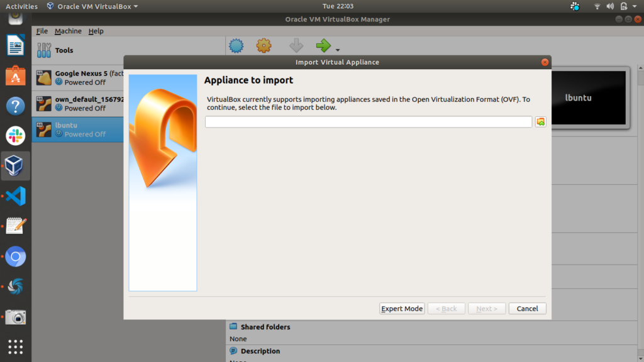Open the file browser icon beside path field
Image resolution: width=644 pixels, height=362 pixels.
click(540, 121)
